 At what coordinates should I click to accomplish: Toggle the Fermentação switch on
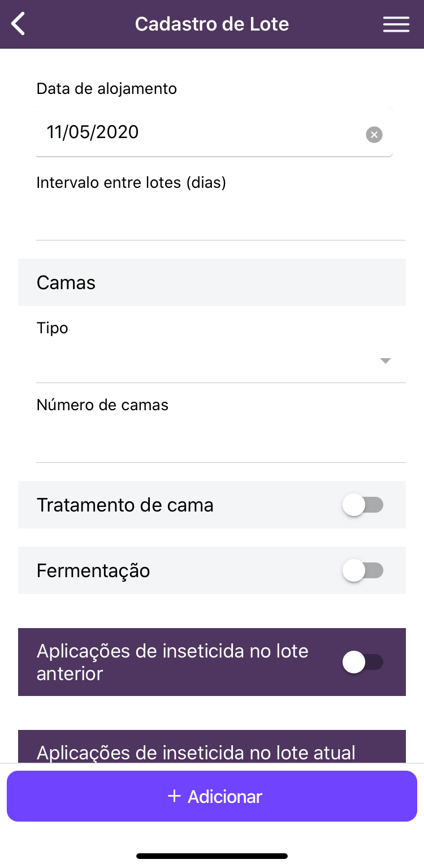click(362, 570)
